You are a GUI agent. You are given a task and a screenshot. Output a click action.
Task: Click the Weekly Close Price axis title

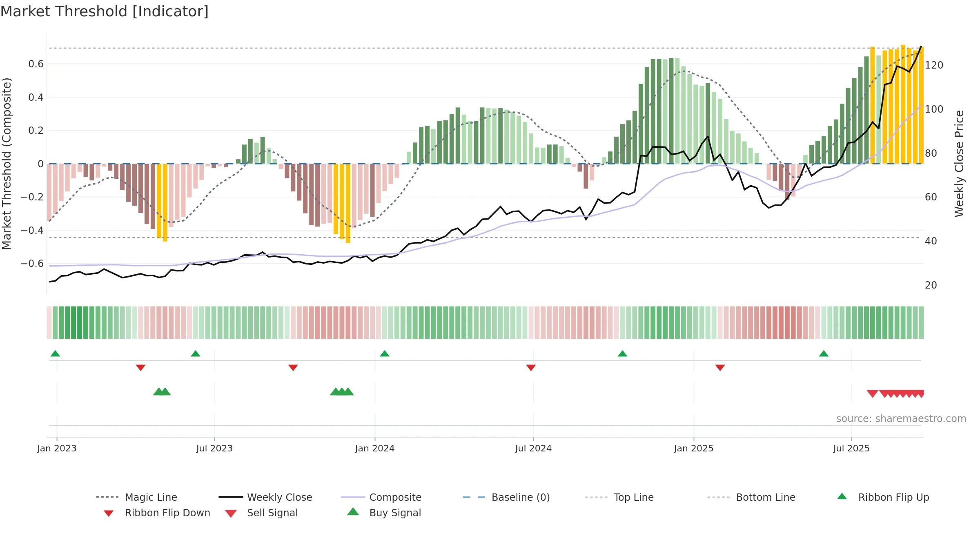[959, 164]
